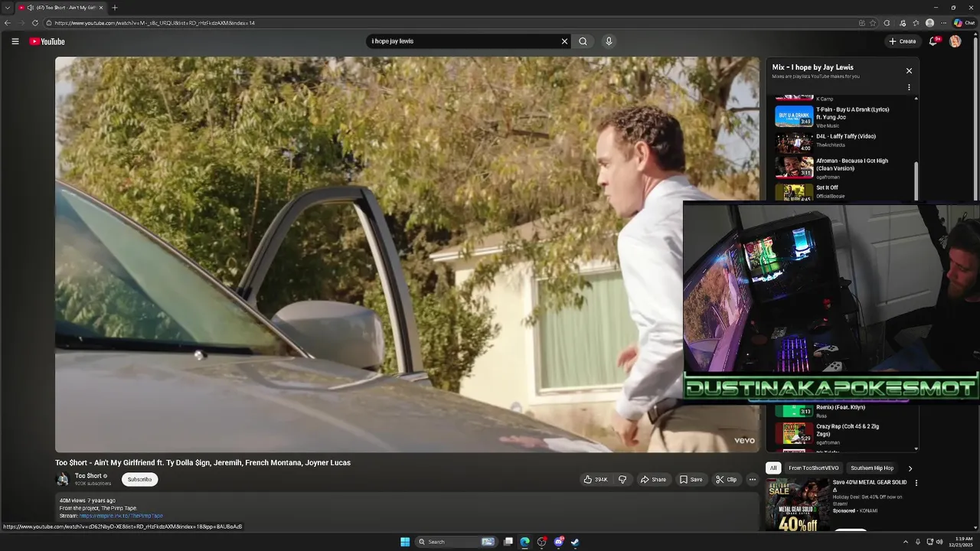Mute the tab via the speaker icon
Screen dimensions: 980x551
tap(30, 8)
